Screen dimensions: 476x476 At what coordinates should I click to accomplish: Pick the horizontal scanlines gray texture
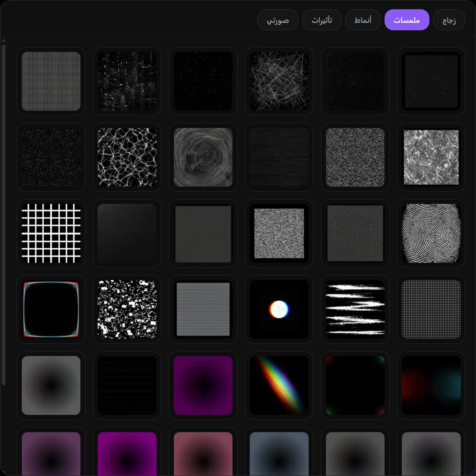click(203, 309)
